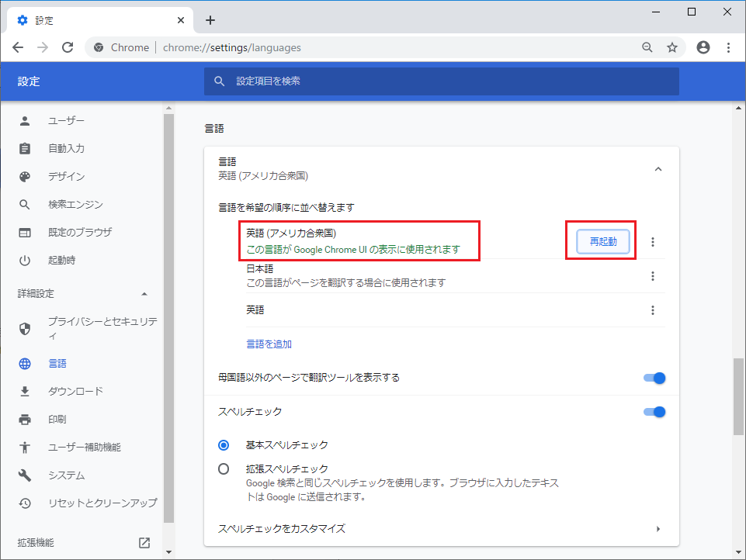Click the accessibility figure icon

click(x=25, y=448)
